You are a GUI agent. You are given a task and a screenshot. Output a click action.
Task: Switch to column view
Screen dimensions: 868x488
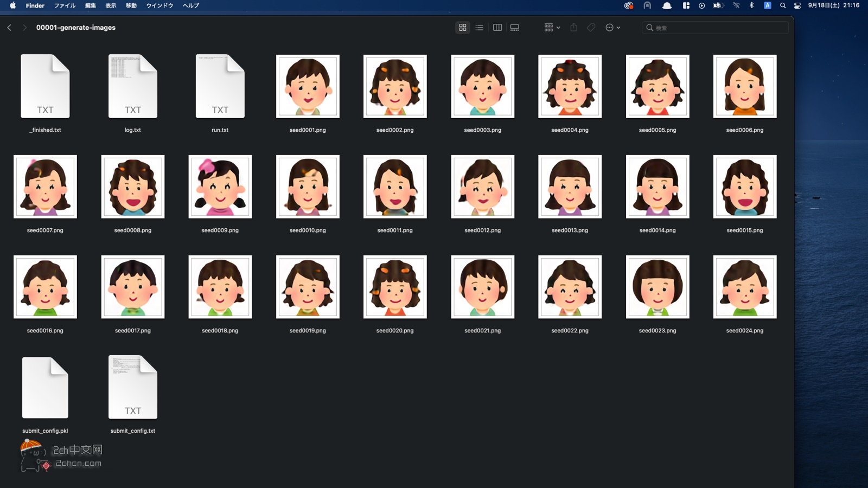(x=497, y=28)
